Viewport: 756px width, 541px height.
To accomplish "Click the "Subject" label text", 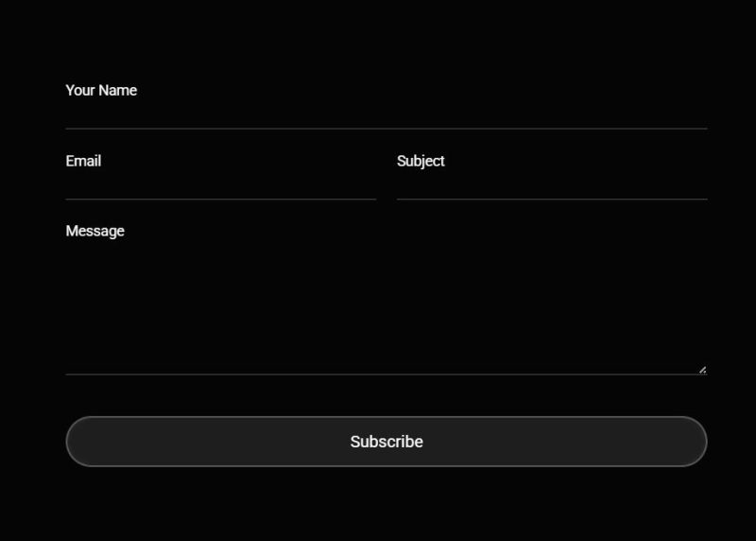I will [x=421, y=161].
